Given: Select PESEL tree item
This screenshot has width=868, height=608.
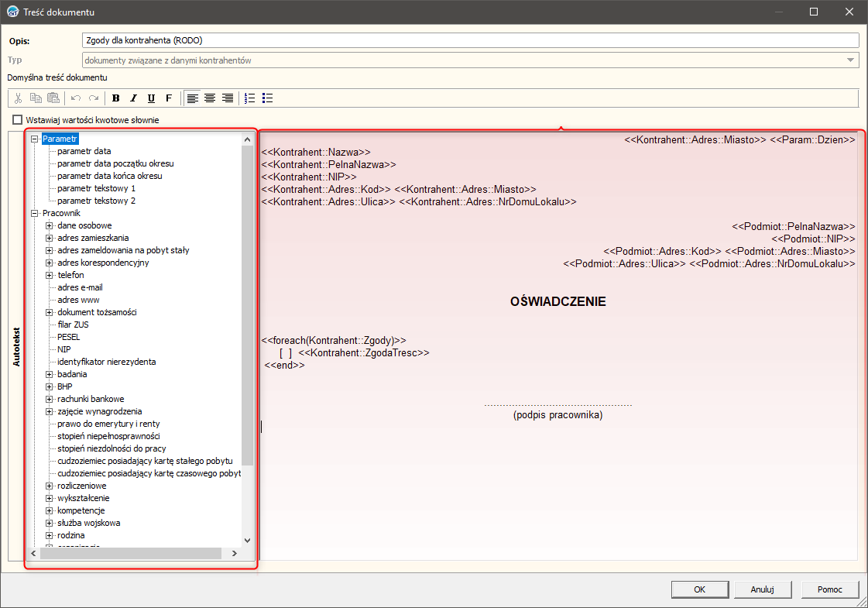Looking at the screenshot, I should click(x=69, y=337).
